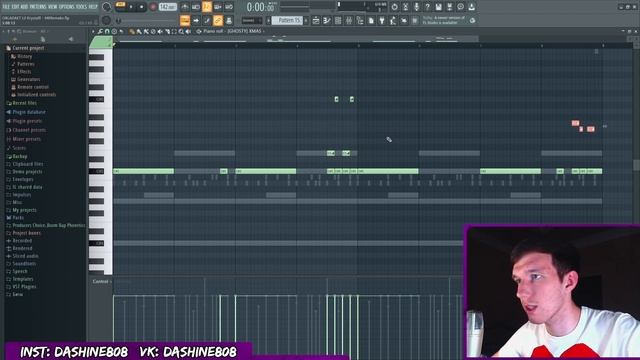The image size is (640, 360).
Task: Click the main pitch knob
Action: coord(107,20)
